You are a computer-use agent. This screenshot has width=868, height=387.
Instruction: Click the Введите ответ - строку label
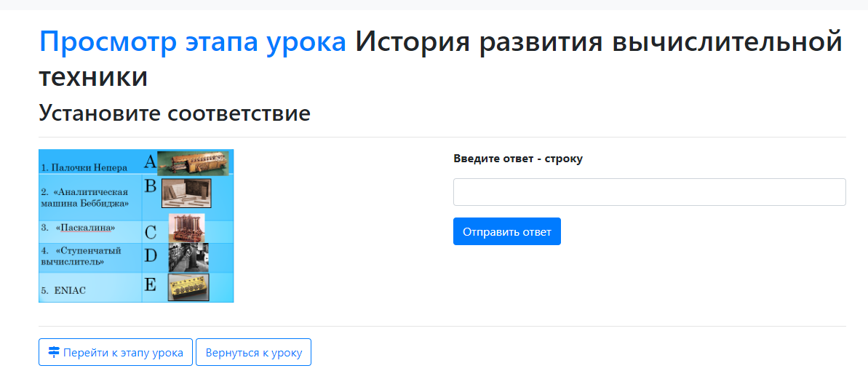pyautogui.click(x=518, y=159)
